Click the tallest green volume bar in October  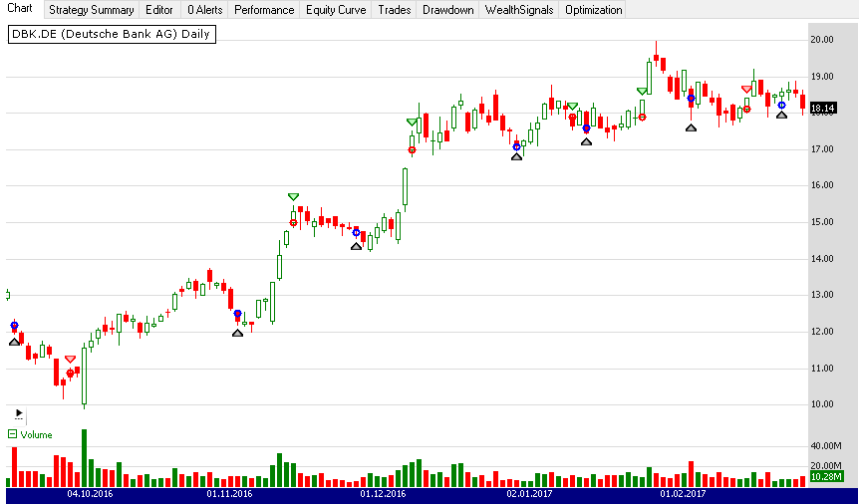click(x=84, y=457)
